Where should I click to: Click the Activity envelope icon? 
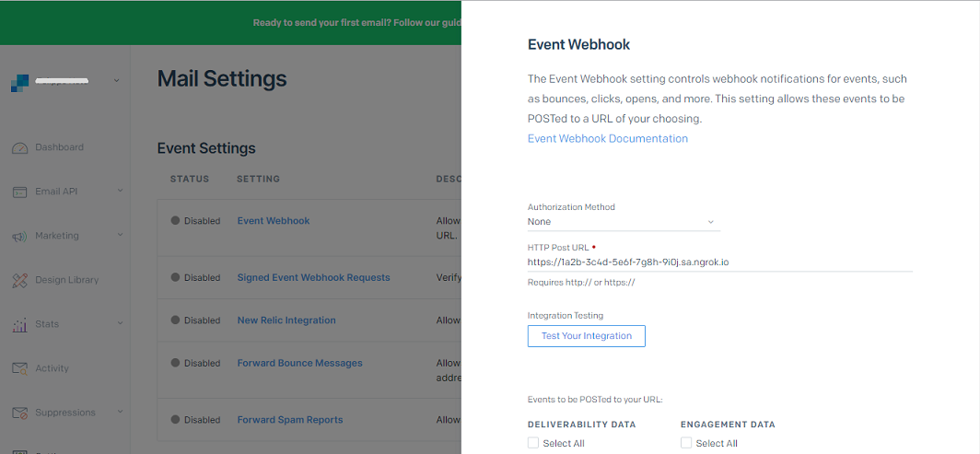[20, 369]
